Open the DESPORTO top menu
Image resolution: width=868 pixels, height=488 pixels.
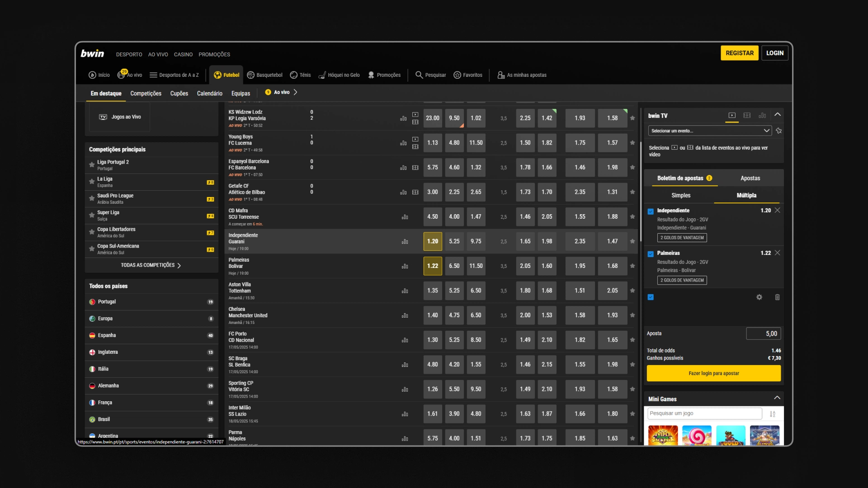[x=129, y=55]
